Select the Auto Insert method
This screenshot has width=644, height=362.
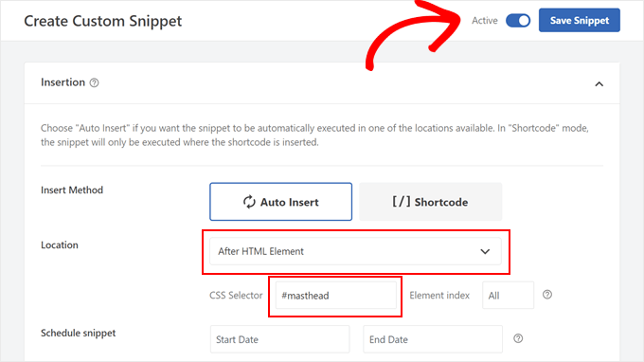click(x=280, y=202)
